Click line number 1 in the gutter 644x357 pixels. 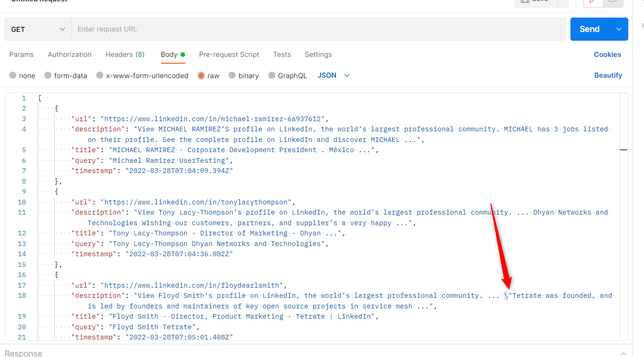24,98
